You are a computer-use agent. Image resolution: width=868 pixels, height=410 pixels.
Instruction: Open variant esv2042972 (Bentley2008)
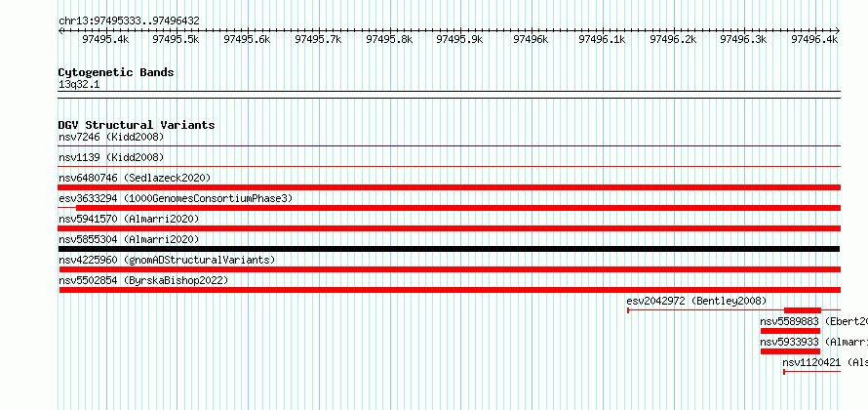click(x=696, y=301)
